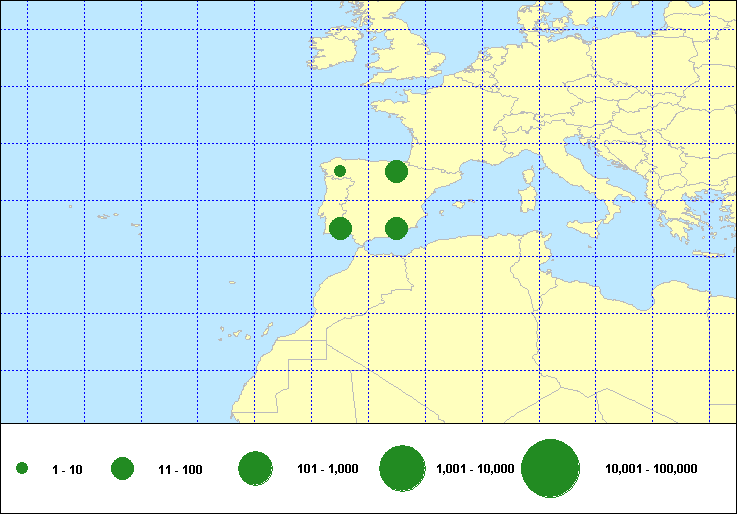Click the smallest legend circle for 1 - 10
This screenshot has height=514, width=737.
(x=22, y=468)
